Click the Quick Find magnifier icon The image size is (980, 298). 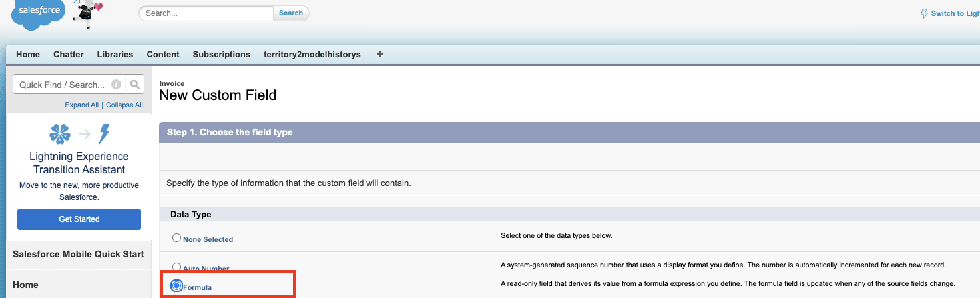coord(134,85)
